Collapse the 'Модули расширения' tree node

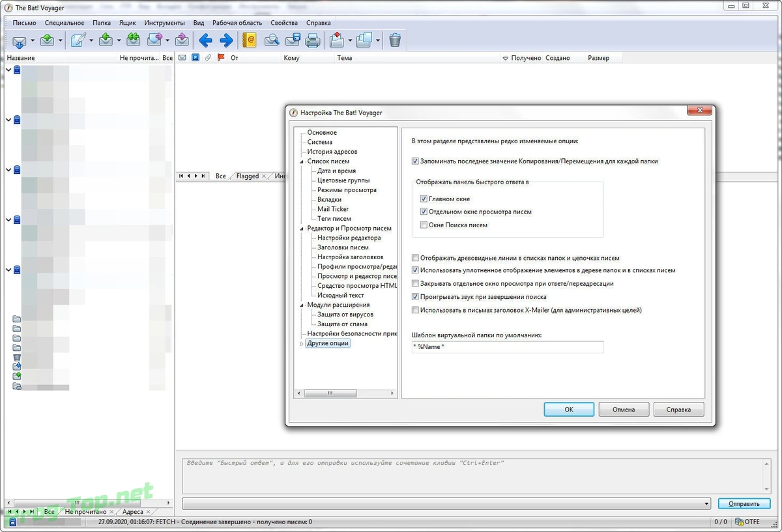[x=302, y=305]
